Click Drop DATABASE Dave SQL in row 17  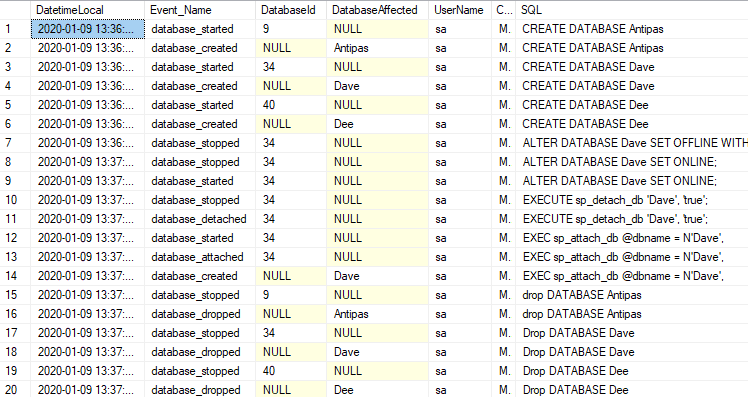point(632,333)
